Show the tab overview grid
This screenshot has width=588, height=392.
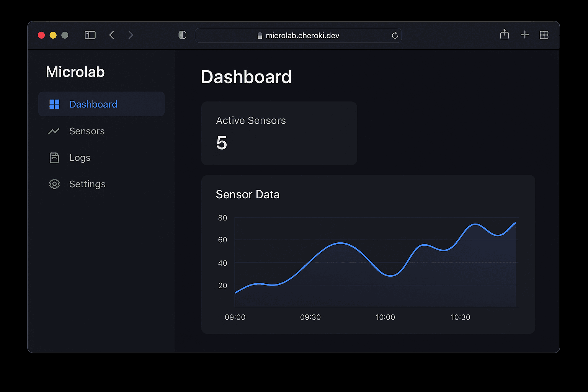coord(544,35)
